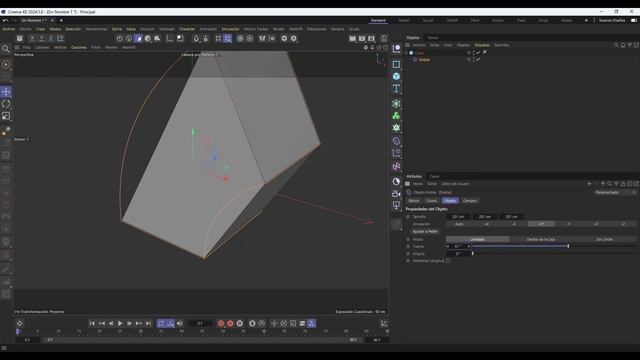Viewport: 640px width, 360px height.
Task: Click the sound speaker icon in timeline
Action: pos(180,323)
